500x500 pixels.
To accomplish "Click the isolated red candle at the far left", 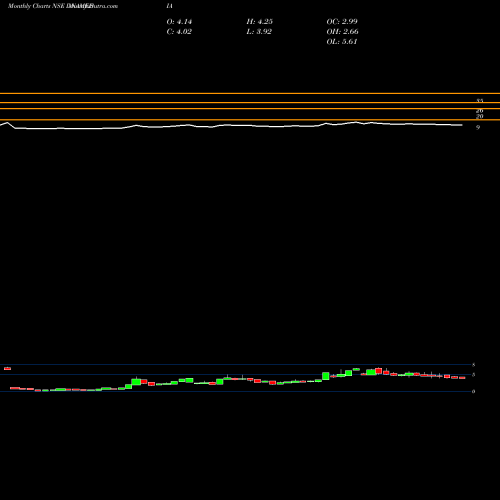I will coord(7,368).
